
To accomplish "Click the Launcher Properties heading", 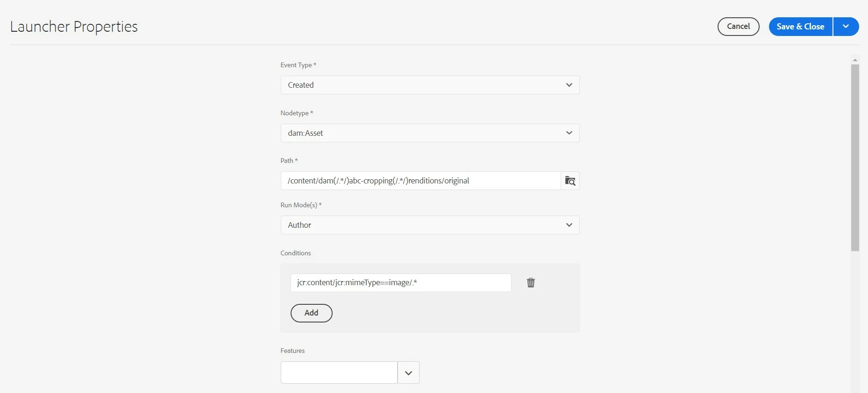I will [x=74, y=27].
